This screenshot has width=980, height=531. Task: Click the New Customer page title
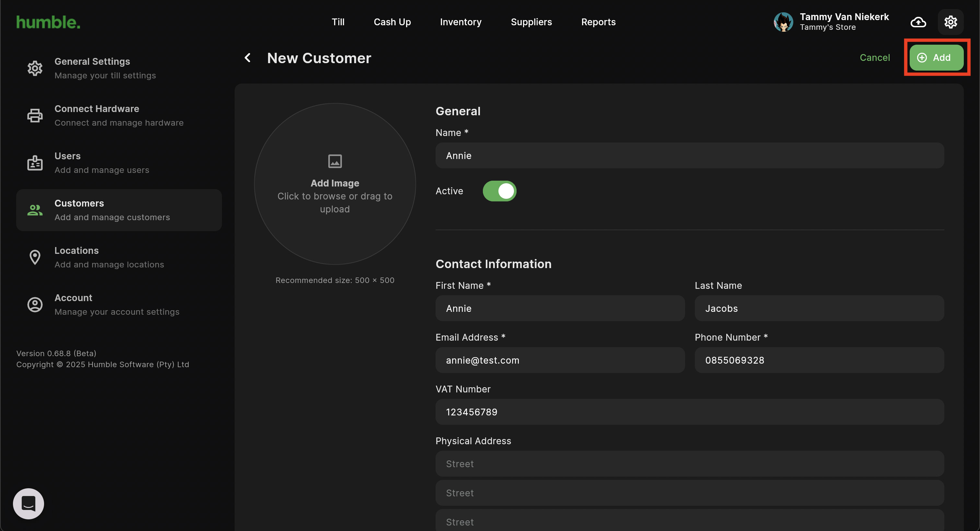pos(319,58)
